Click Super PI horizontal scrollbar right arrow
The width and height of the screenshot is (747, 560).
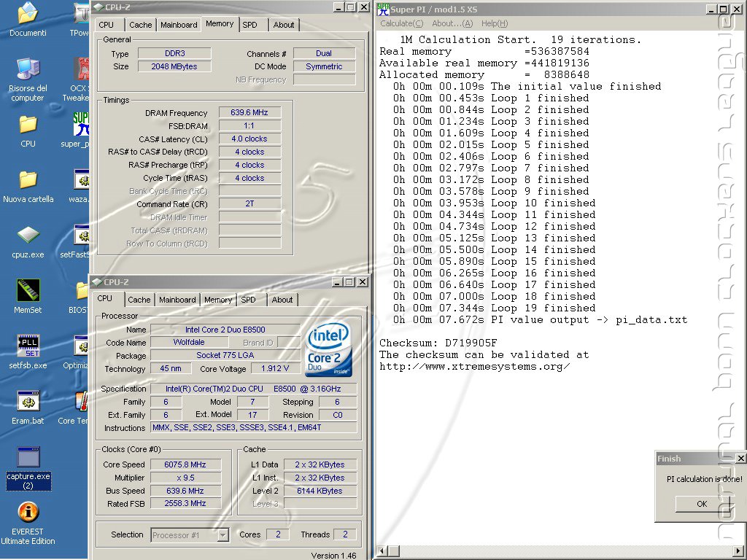click(x=738, y=551)
